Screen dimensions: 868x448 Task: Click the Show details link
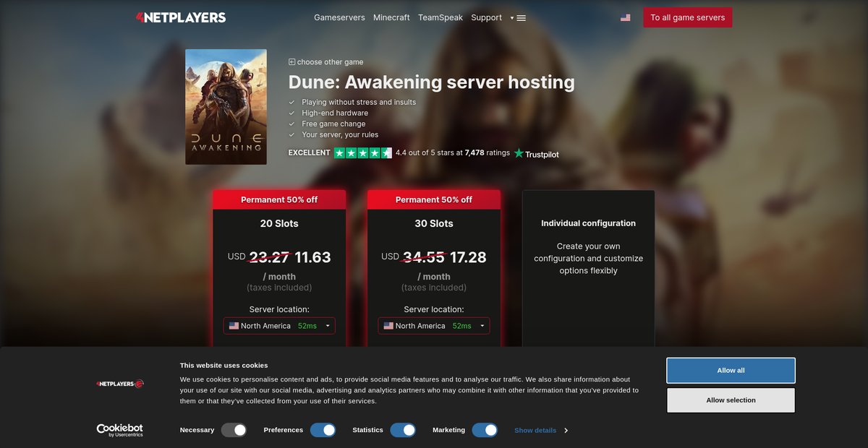535,430
